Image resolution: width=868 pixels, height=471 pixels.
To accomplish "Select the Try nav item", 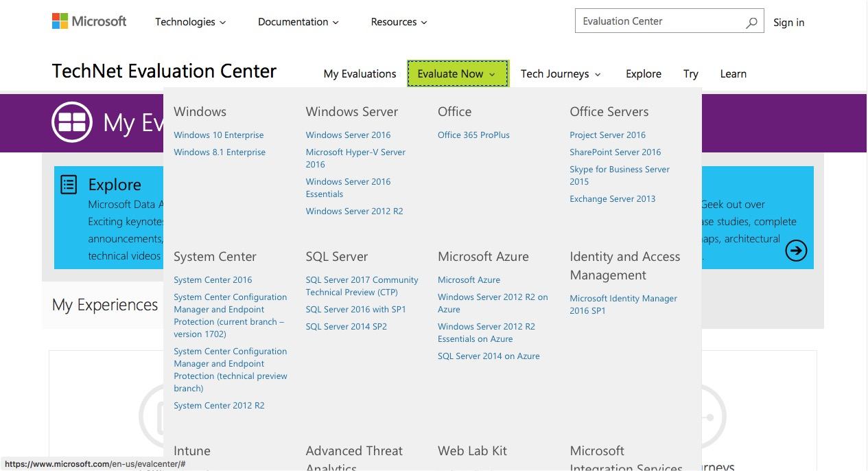I will coord(691,73).
